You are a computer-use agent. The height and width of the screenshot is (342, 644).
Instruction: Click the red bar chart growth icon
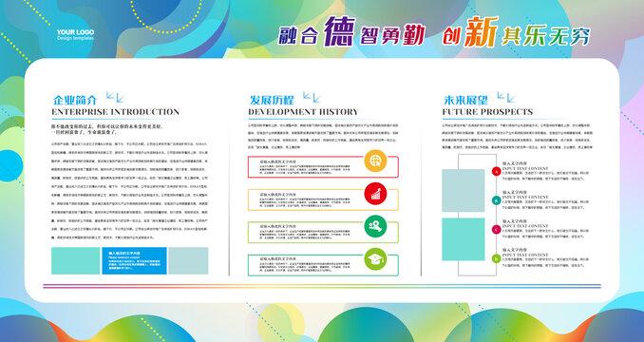pyautogui.click(x=375, y=194)
